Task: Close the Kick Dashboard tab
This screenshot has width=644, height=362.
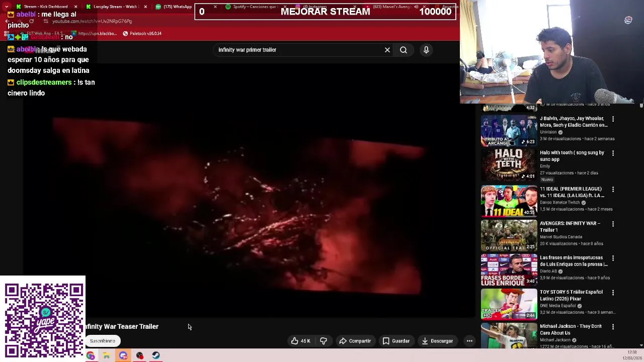Action: click(x=75, y=7)
